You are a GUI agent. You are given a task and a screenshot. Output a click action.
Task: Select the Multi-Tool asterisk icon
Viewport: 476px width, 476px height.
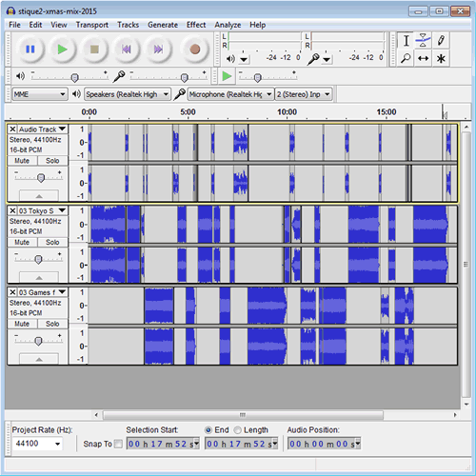point(441,58)
